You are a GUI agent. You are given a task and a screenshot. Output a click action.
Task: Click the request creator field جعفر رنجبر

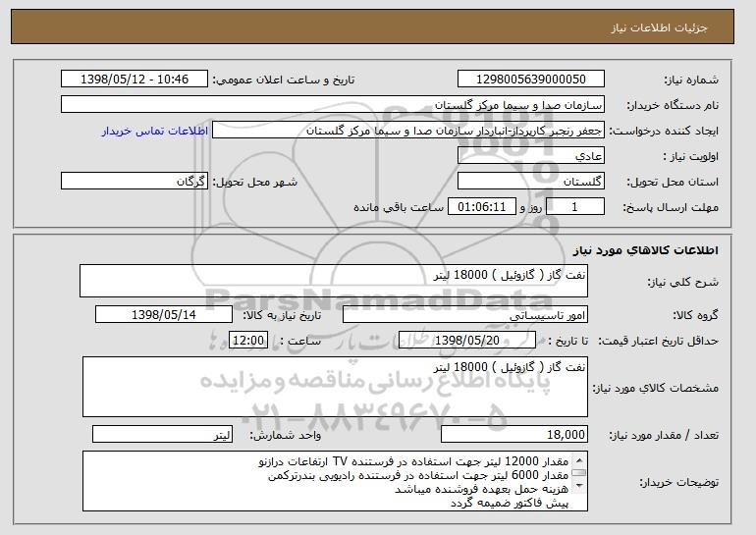[408, 131]
